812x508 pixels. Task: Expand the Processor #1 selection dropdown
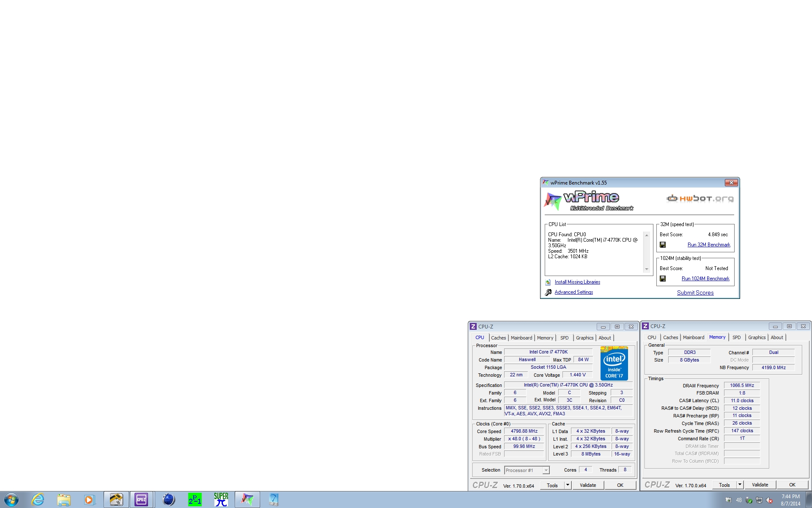click(546, 470)
